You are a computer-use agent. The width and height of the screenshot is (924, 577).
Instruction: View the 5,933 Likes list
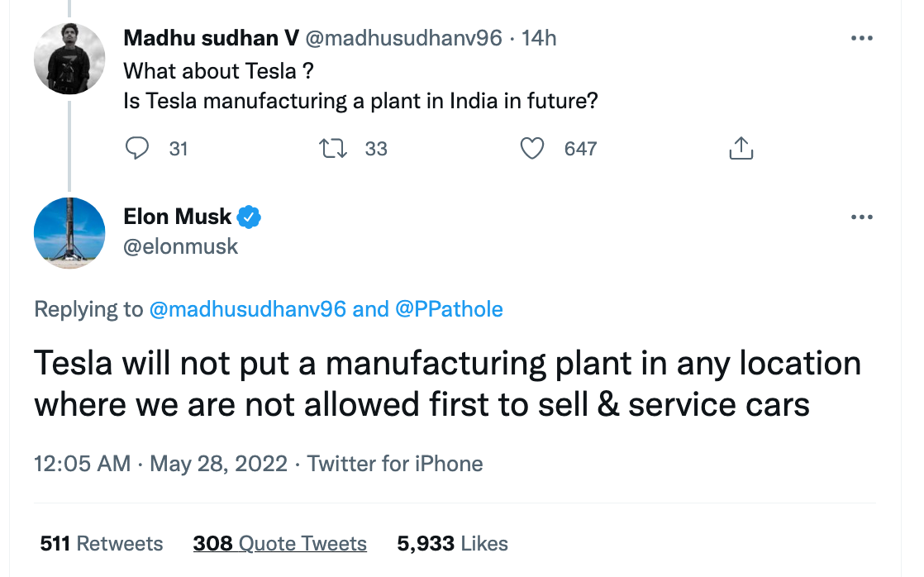coord(452,543)
